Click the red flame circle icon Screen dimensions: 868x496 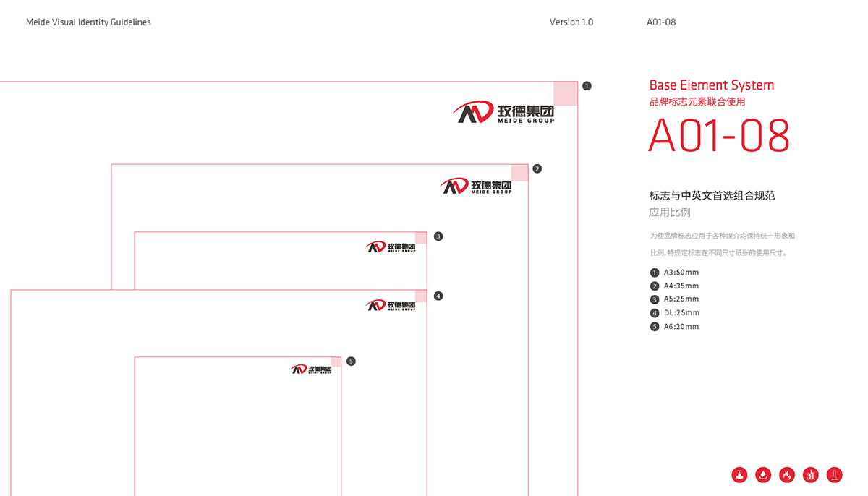pyautogui.click(x=787, y=475)
